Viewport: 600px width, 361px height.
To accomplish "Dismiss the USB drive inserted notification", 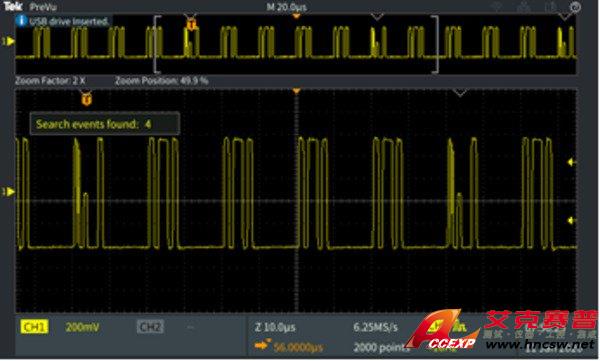I will [64, 21].
